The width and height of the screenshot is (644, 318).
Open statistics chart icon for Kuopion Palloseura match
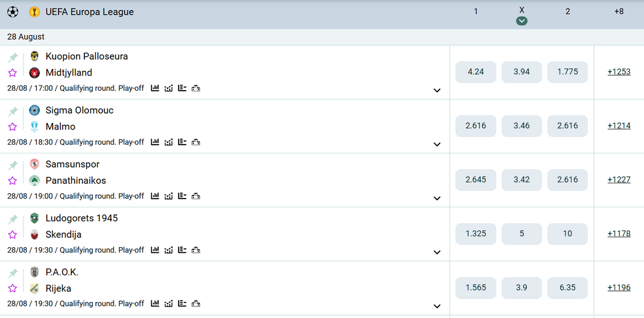click(x=155, y=88)
